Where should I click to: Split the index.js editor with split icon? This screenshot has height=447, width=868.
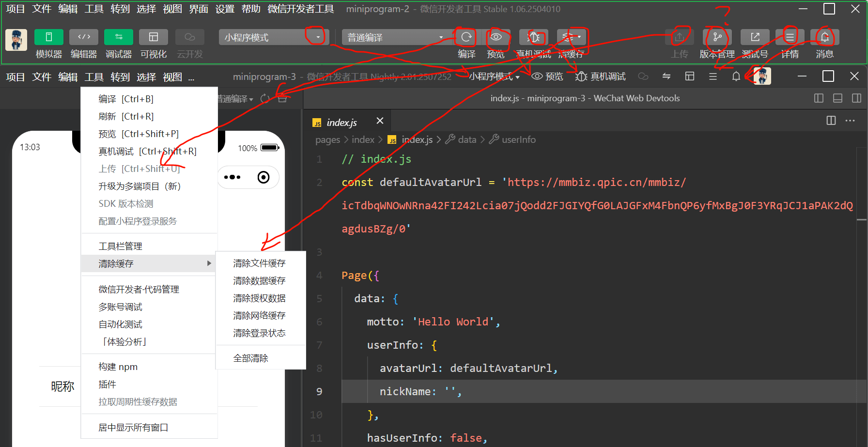831,121
